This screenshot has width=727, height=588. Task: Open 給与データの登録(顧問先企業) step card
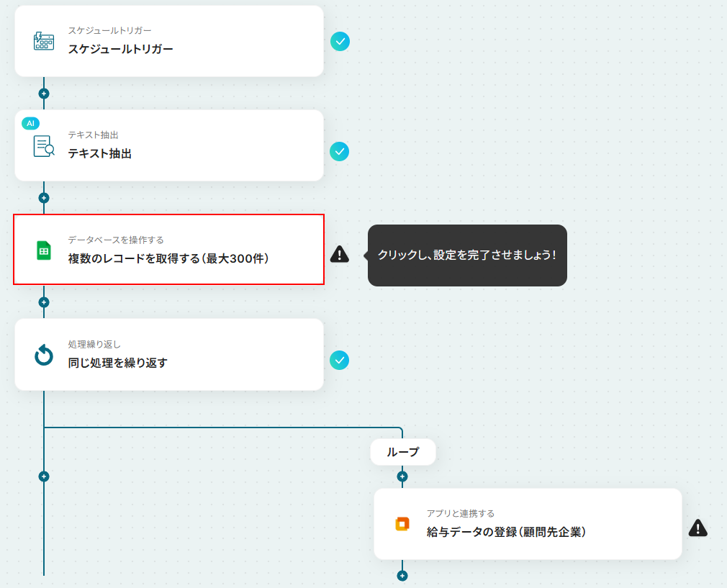click(528, 524)
